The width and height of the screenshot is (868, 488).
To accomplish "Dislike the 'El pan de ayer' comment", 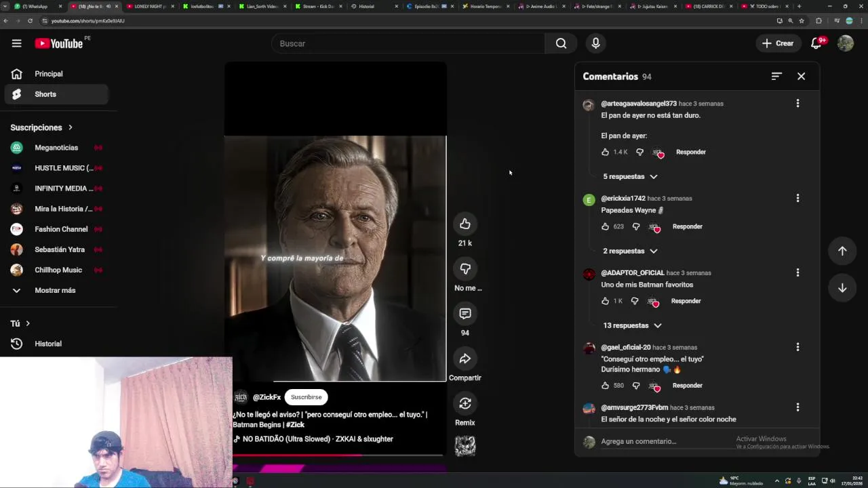I will (639, 152).
